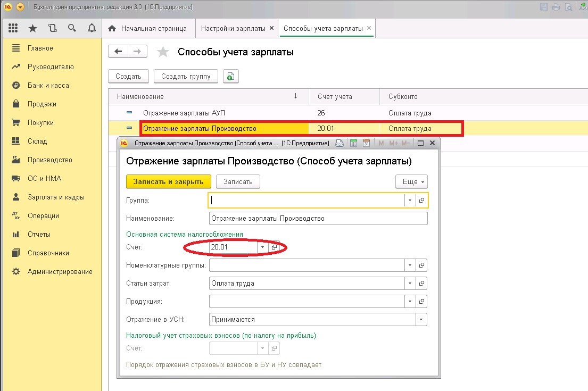This screenshot has width=588, height=391.
Task: Open Статьи затрат open-form icon
Action: 421,283
